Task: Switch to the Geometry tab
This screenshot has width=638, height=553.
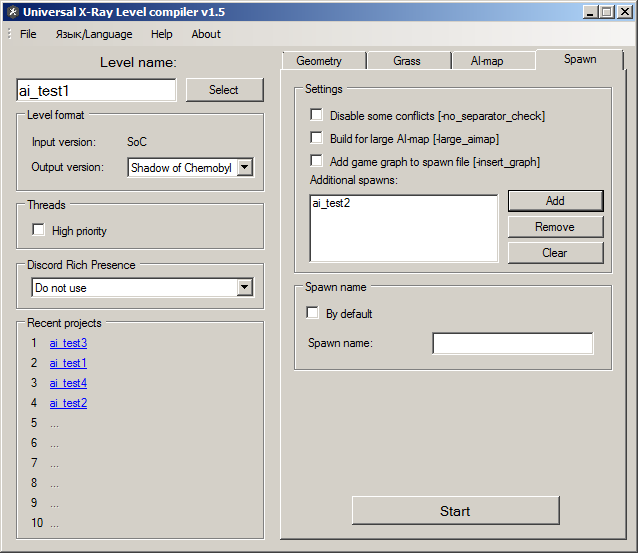Action: click(x=319, y=61)
